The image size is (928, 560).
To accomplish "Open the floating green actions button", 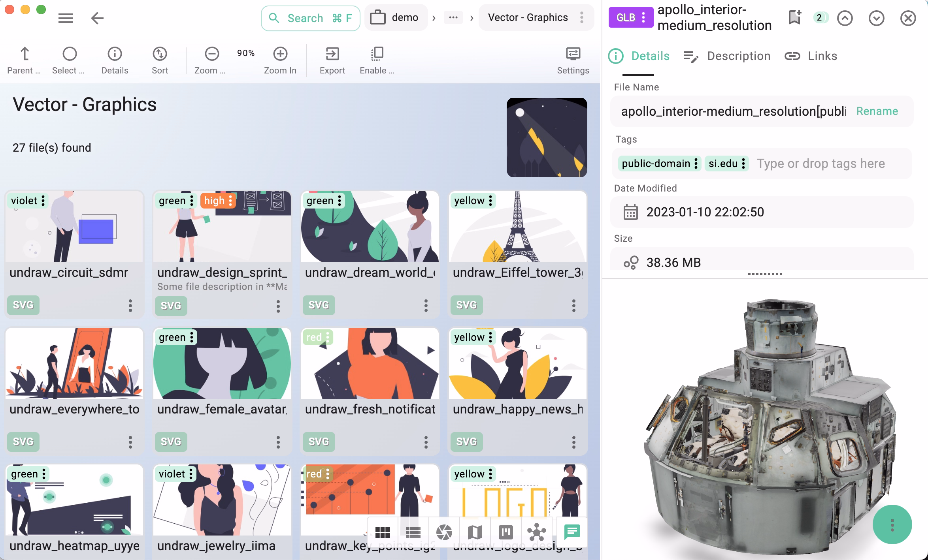I will tap(892, 525).
